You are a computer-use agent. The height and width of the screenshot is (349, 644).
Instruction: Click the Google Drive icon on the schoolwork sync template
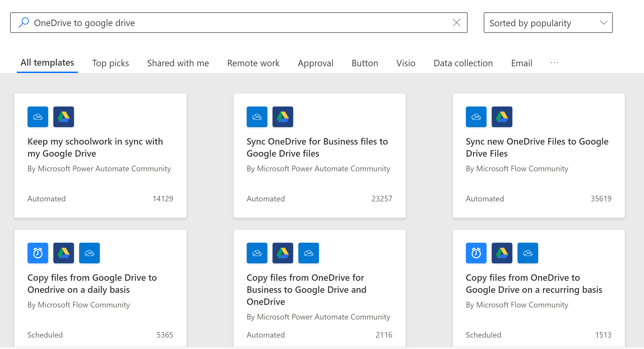(x=63, y=117)
